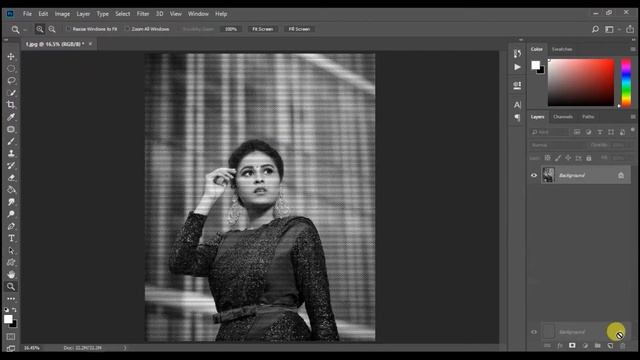The height and width of the screenshot is (360, 640).
Task: Click the Fit Screen button
Action: coord(262,29)
